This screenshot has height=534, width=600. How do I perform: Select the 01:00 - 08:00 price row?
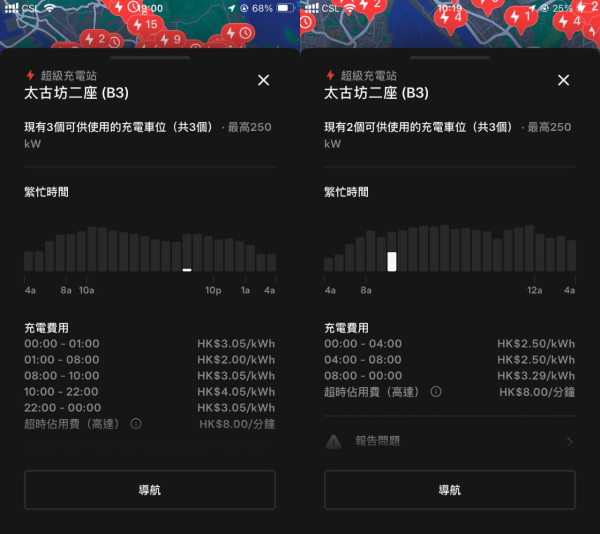pyautogui.click(x=150, y=360)
